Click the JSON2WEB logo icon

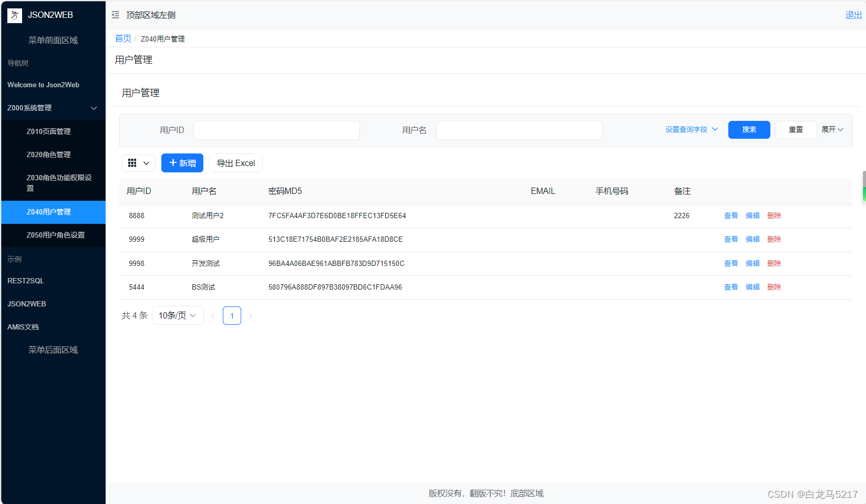pyautogui.click(x=14, y=15)
